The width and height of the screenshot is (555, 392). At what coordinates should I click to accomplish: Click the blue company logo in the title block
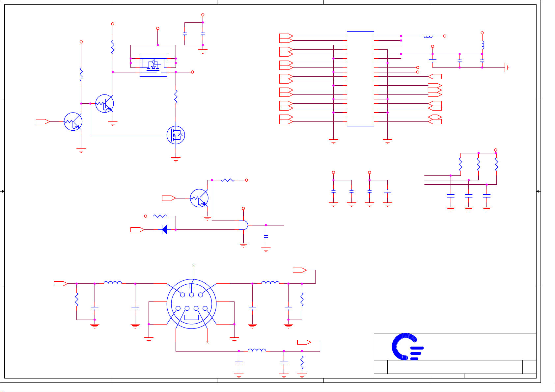coord(407,347)
